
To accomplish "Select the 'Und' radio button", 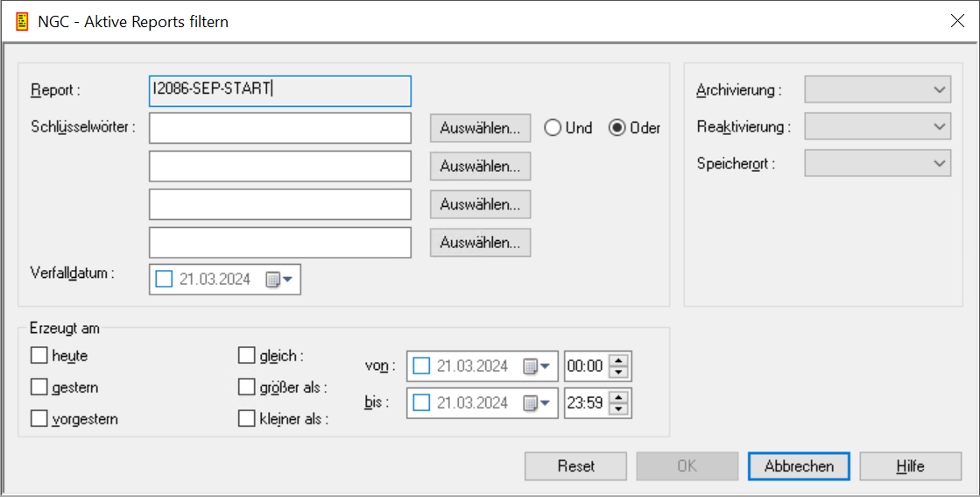I will (x=553, y=128).
